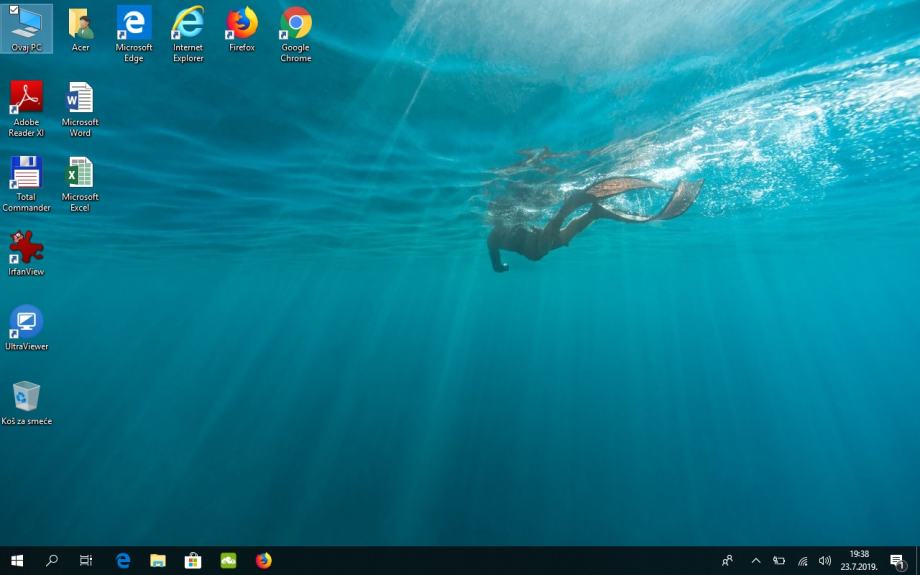The image size is (920, 575).
Task: Open the Windows Start menu
Action: [x=17, y=561]
